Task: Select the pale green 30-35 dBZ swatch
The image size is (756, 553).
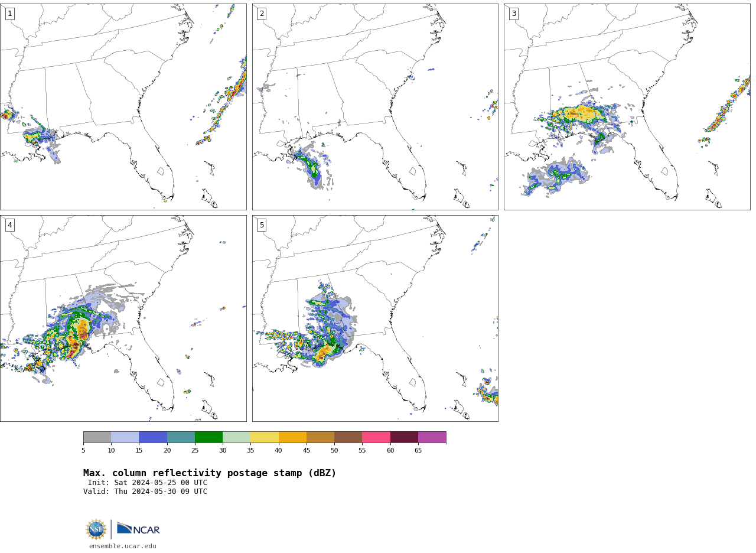Action: tap(236, 437)
